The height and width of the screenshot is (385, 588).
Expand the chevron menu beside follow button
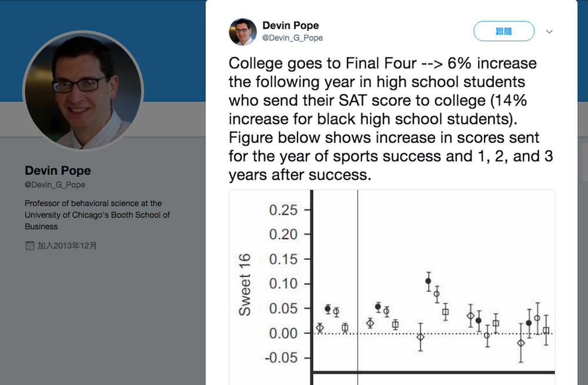pos(549,31)
